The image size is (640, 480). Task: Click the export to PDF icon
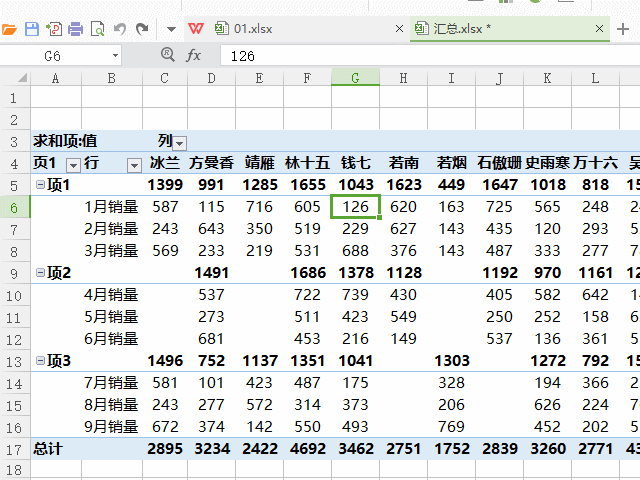pos(54,29)
